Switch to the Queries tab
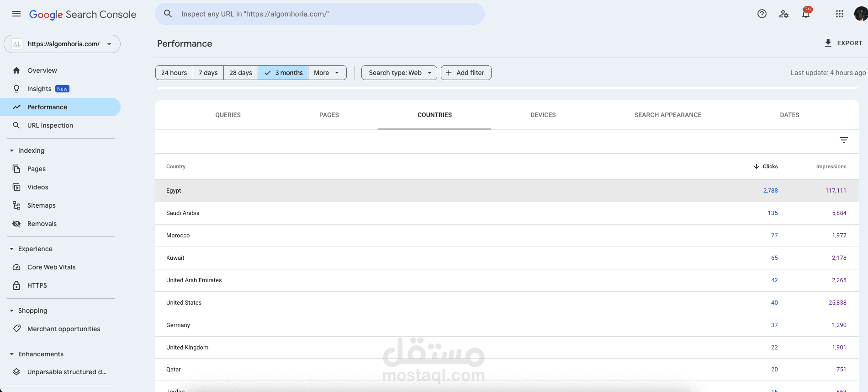 pyautogui.click(x=228, y=115)
